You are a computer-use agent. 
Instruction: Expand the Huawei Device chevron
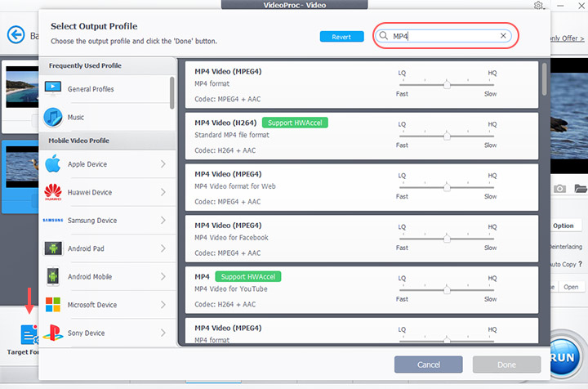click(163, 192)
